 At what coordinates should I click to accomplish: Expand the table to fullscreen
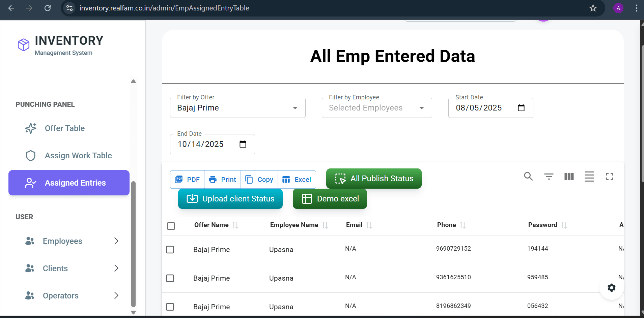click(609, 177)
